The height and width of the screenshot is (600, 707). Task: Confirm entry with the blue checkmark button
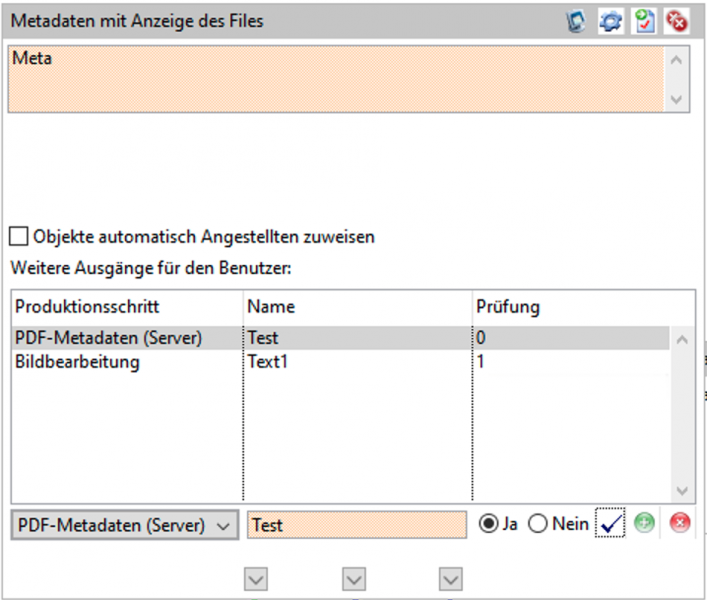coord(611,524)
